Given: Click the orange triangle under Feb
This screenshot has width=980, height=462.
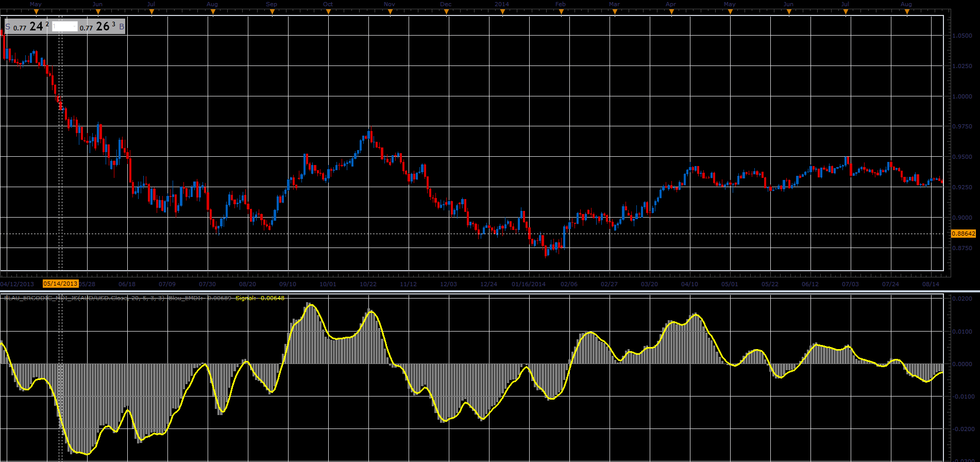Looking at the screenshot, I should pyautogui.click(x=561, y=12).
